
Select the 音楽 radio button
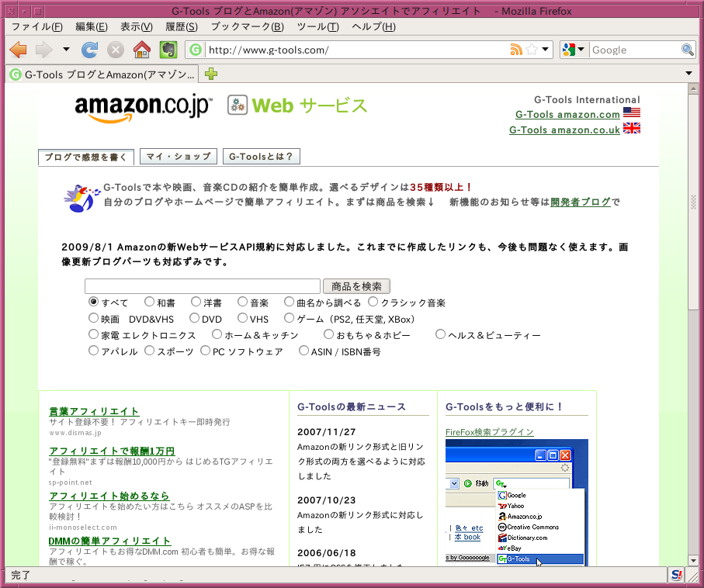pyautogui.click(x=242, y=302)
